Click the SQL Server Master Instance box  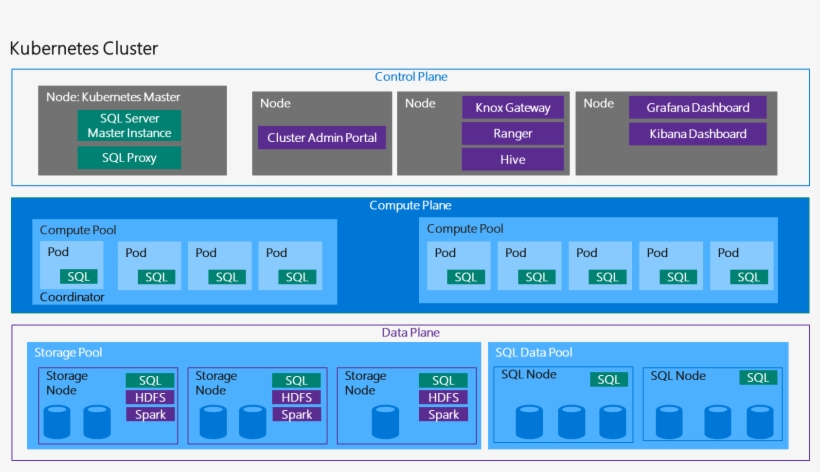(x=129, y=126)
